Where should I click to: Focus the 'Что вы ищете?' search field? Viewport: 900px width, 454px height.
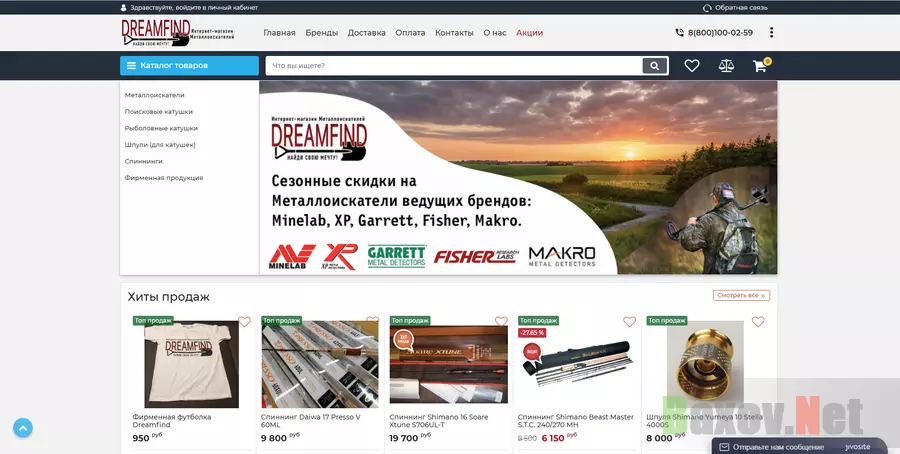click(454, 65)
